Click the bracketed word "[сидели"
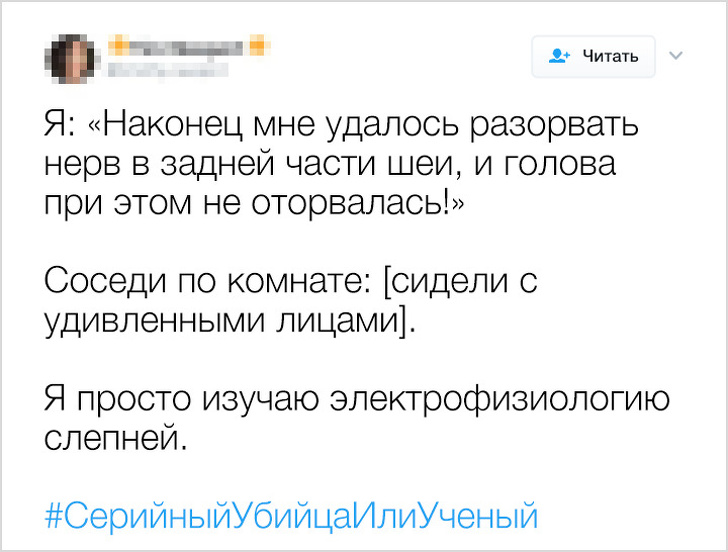Viewport: 728px width, 552px height. click(444, 281)
